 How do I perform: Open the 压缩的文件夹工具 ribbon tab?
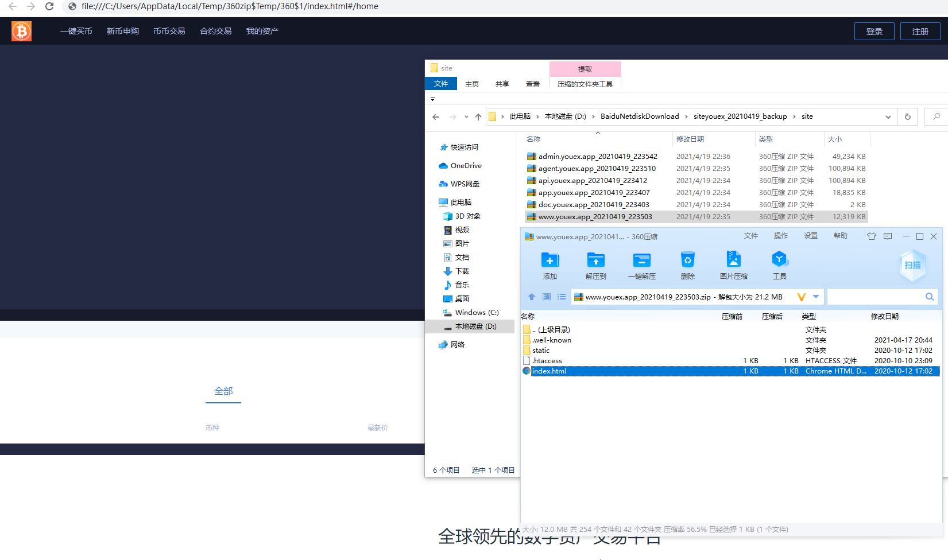585,84
